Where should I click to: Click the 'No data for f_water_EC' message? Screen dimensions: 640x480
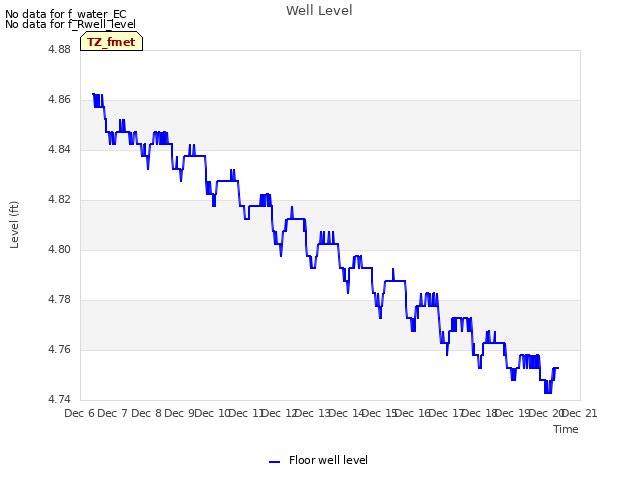(66, 14)
